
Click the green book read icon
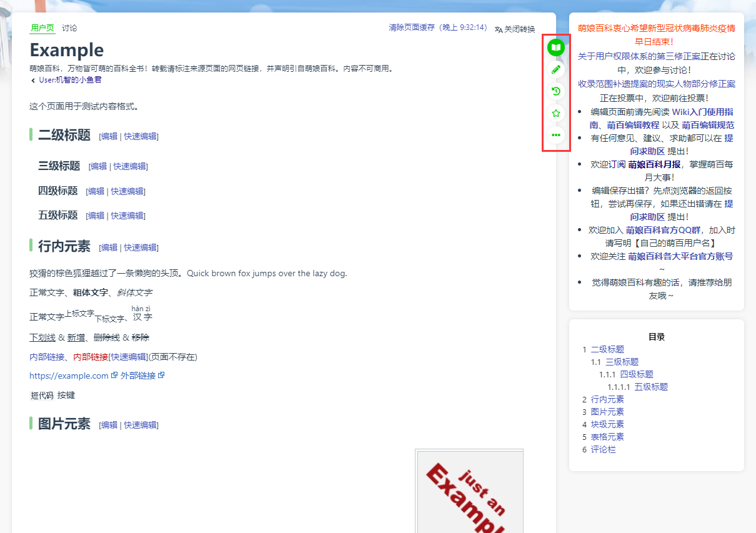555,47
